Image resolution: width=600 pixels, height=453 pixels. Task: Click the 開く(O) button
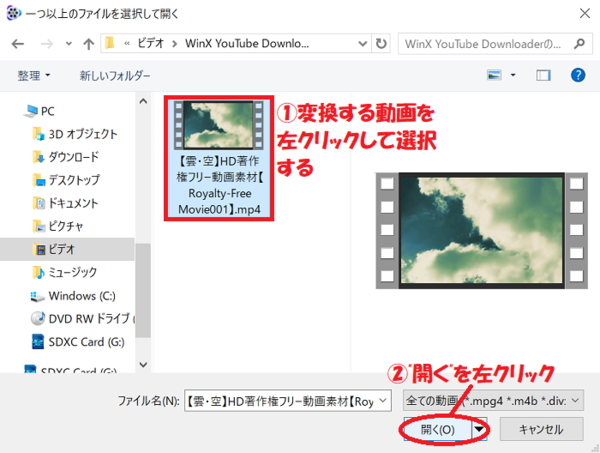click(x=437, y=429)
